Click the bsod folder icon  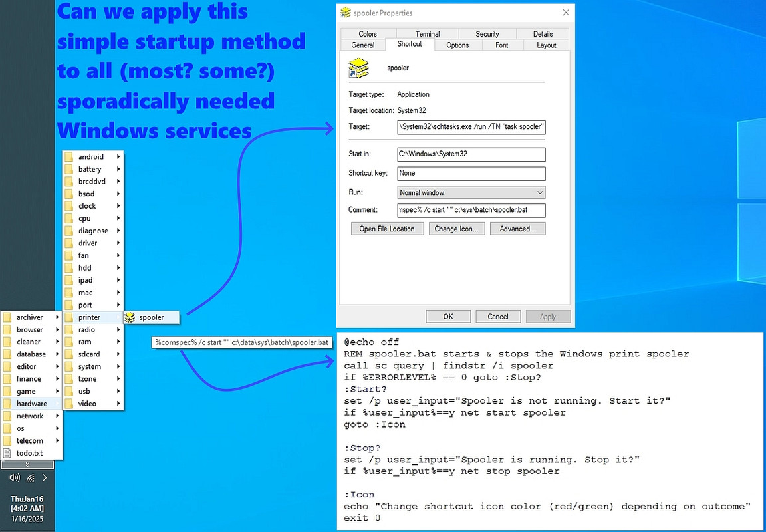69,194
